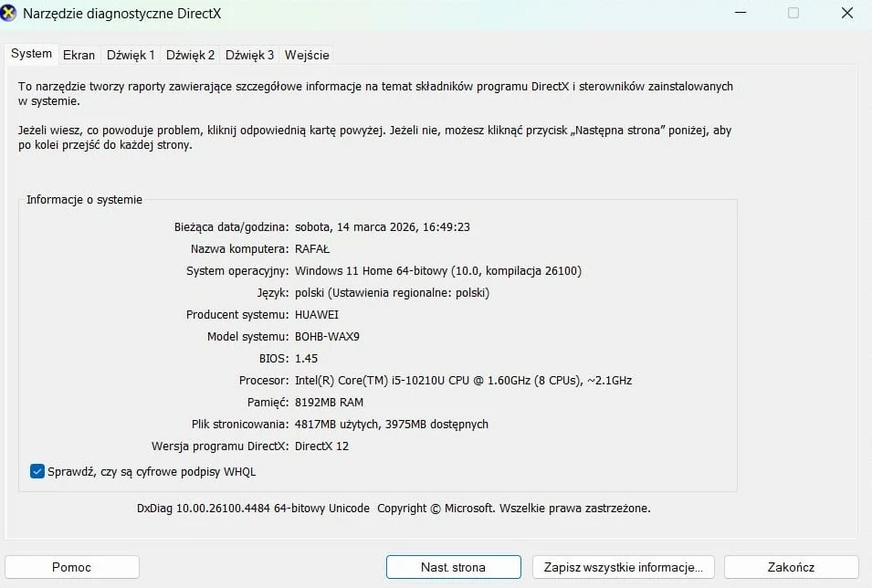Click the Informacje o systemie section label

[x=83, y=199]
